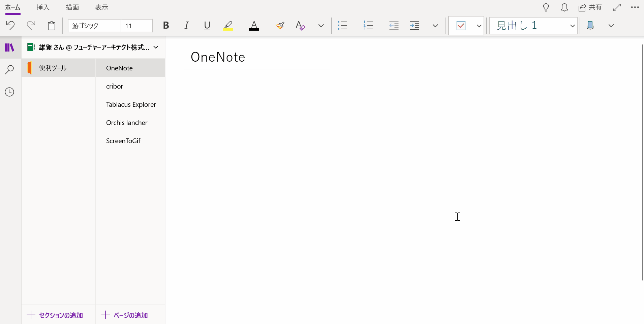The image size is (644, 324).
Task: Open the tags dropdown arrow
Action: click(479, 26)
